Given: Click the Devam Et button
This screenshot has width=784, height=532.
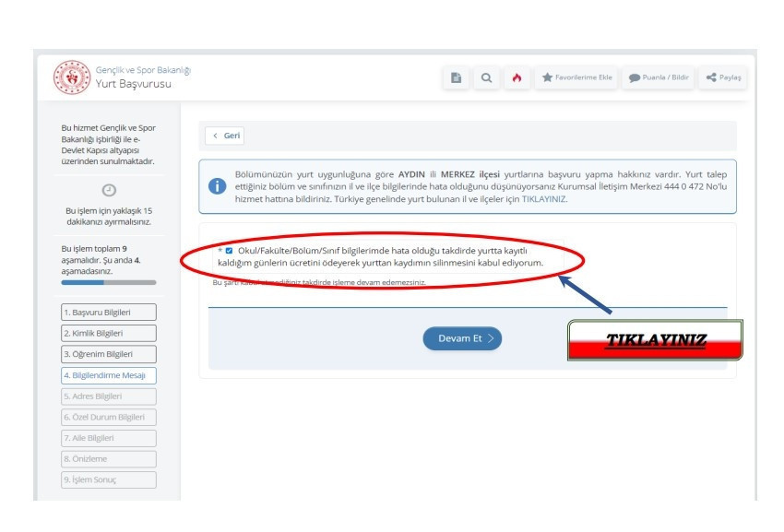Looking at the screenshot, I should 462,338.
